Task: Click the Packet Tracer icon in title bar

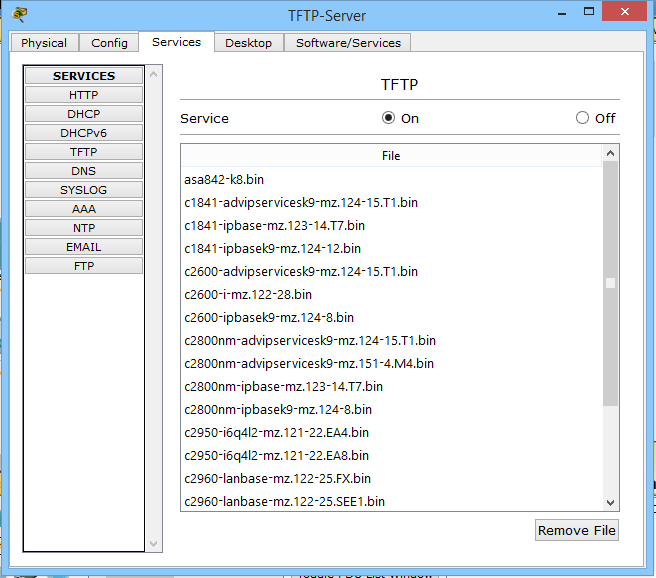Action: (19, 14)
